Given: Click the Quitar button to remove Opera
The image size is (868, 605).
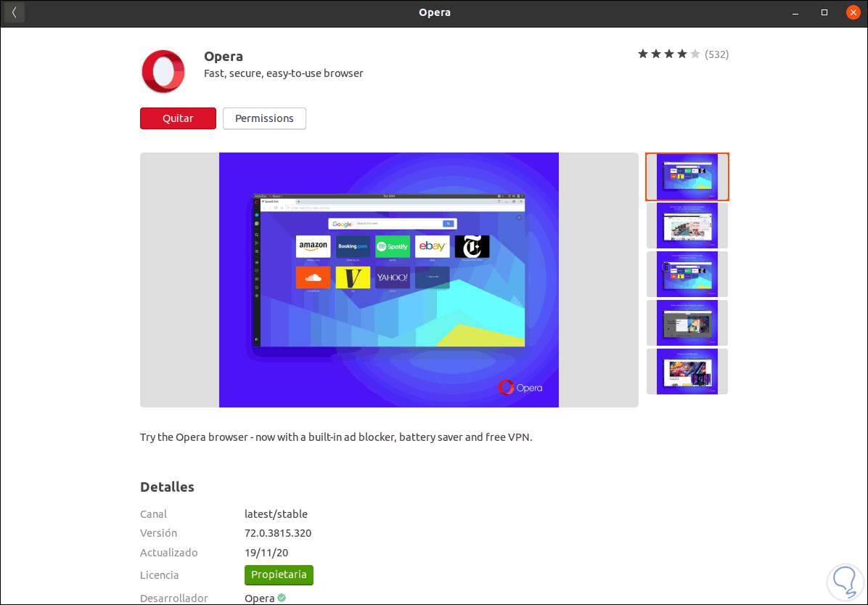Looking at the screenshot, I should (179, 118).
